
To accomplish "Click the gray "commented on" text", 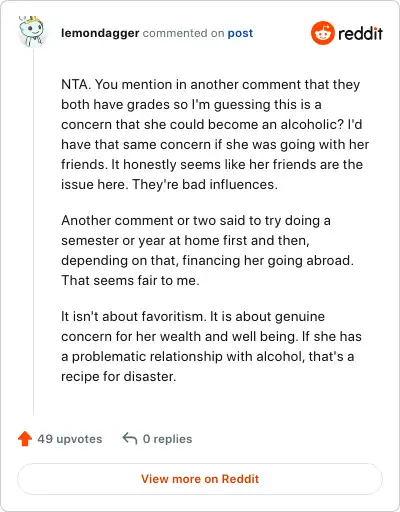I will (x=183, y=33).
